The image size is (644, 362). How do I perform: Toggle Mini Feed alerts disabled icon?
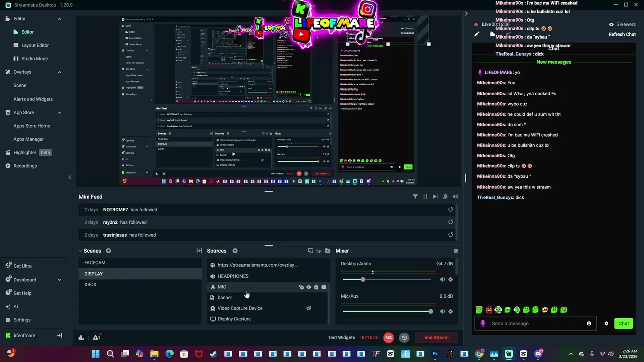445,197
